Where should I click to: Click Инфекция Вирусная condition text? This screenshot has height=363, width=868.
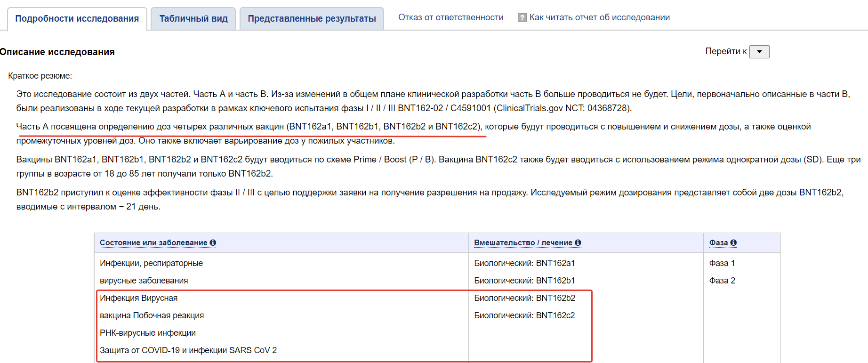[138, 298]
